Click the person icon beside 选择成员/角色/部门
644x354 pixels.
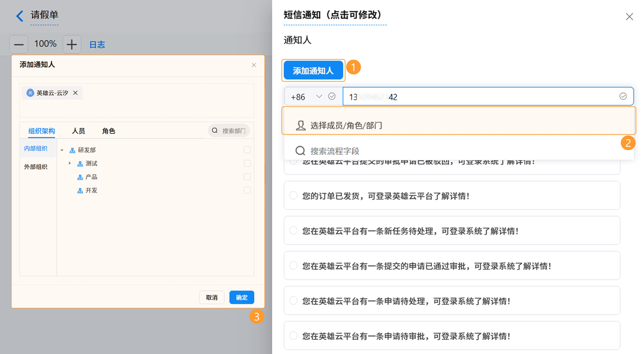pos(301,125)
